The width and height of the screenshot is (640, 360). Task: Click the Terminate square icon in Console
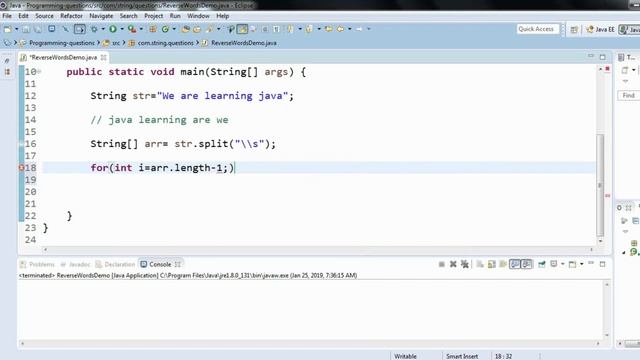442,264
